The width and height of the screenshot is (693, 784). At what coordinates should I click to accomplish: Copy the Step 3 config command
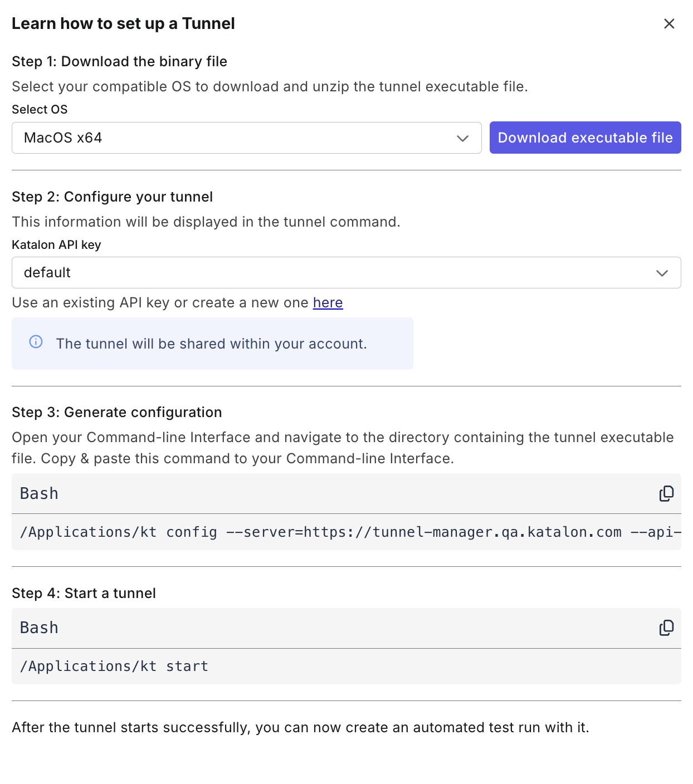point(666,493)
